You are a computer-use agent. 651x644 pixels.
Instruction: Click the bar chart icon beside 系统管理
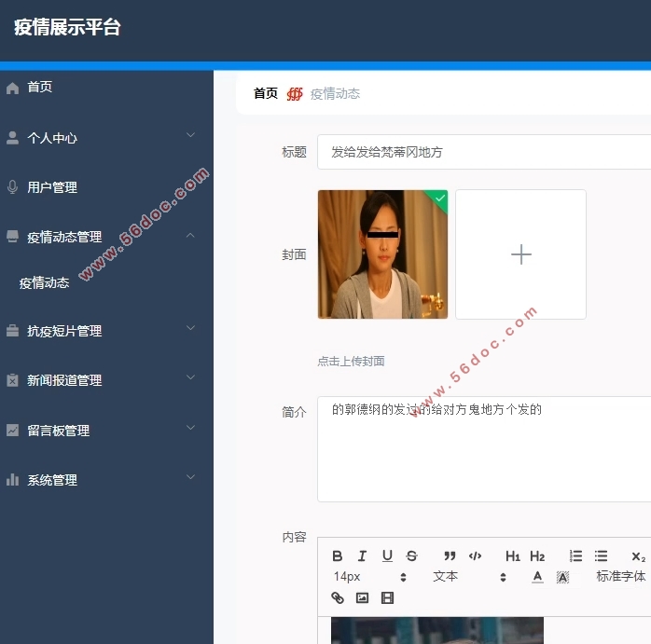tap(12, 480)
